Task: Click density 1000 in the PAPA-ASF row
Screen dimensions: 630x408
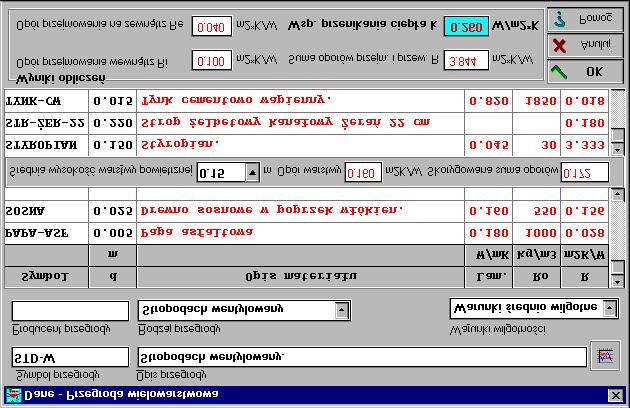Action: [x=537, y=233]
